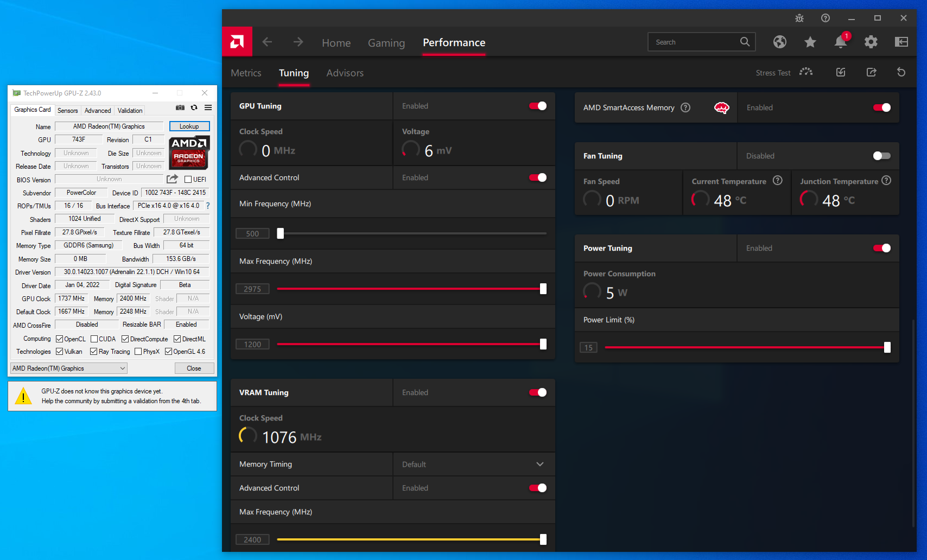
Task: Click the red brain SmartAccess icon
Action: point(722,107)
